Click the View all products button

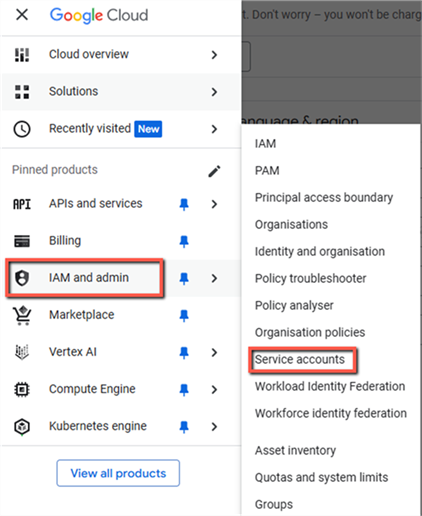coord(118,473)
